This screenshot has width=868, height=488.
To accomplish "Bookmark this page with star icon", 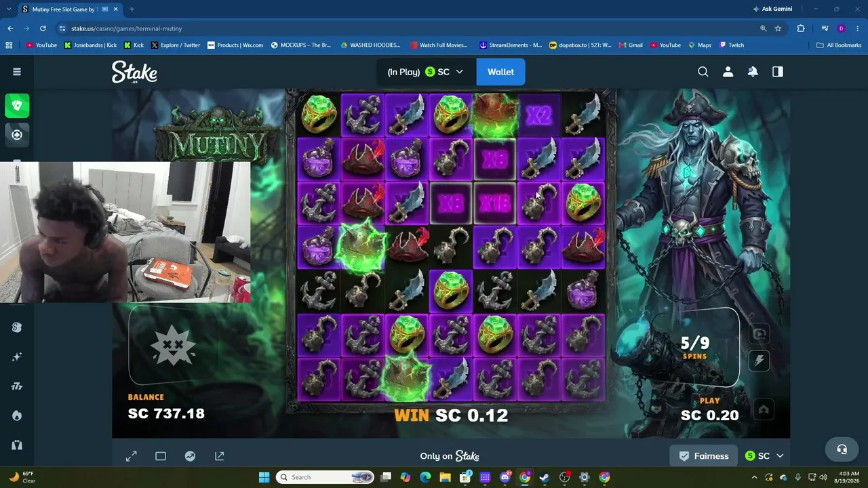I will click(778, 28).
